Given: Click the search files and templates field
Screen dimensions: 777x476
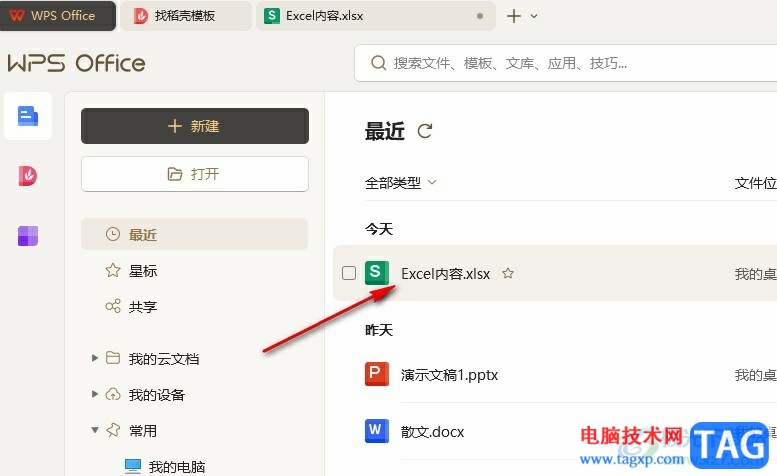Looking at the screenshot, I should click(x=565, y=63).
